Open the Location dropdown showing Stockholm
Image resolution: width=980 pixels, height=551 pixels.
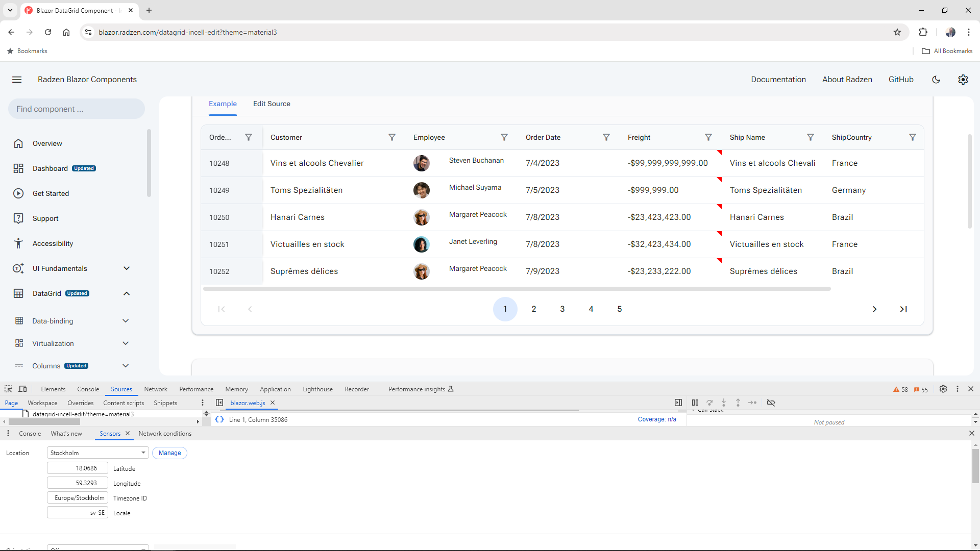[x=97, y=453]
